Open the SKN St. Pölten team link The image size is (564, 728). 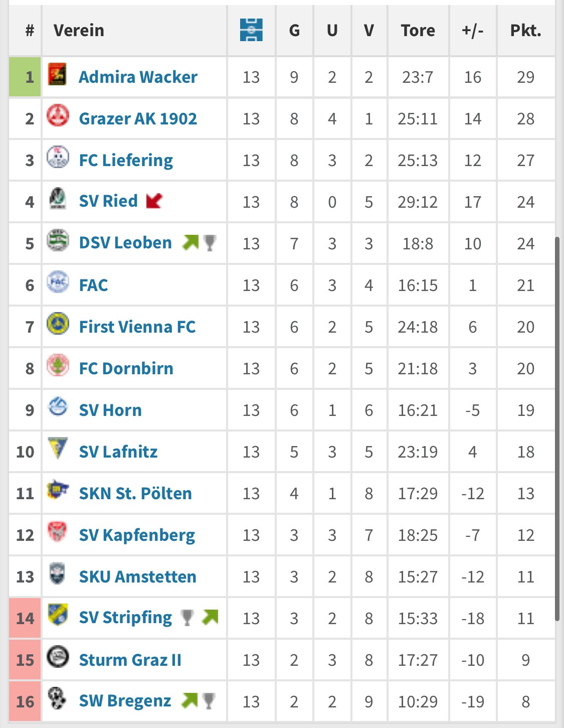pos(135,493)
